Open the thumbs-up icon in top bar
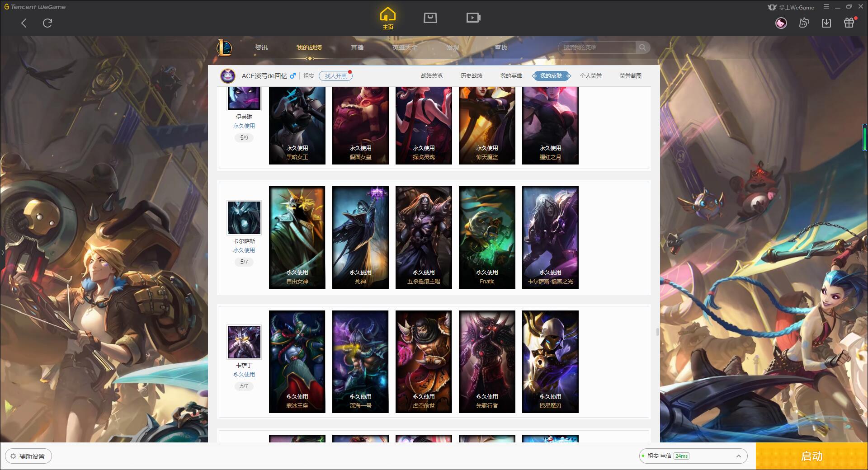 [x=804, y=23]
